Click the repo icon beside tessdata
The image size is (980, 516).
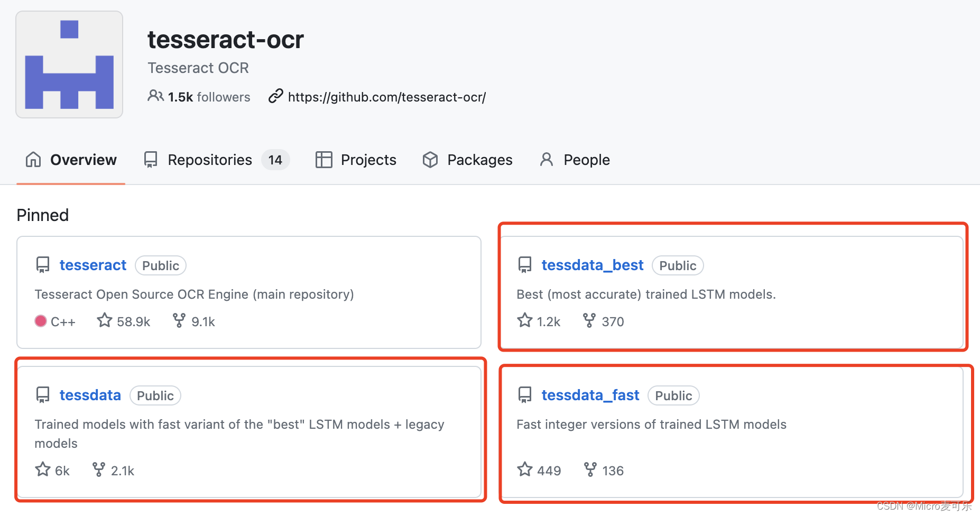43,395
